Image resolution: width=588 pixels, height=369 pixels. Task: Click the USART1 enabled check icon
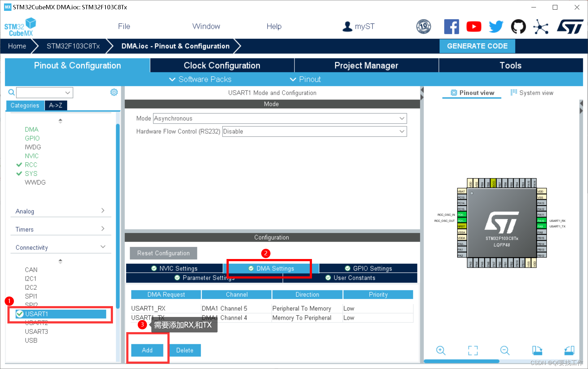20,314
